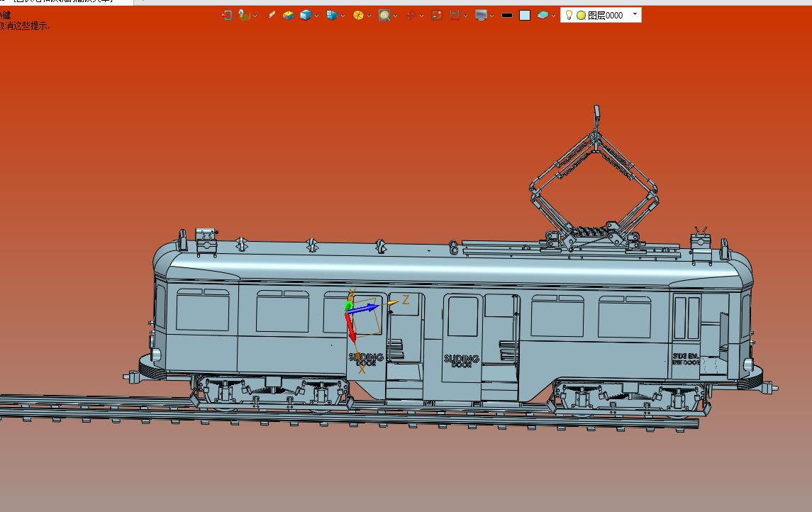Image resolution: width=812 pixels, height=512 pixels.
Task: Click the blue shaded cube display icon
Action: click(x=306, y=15)
